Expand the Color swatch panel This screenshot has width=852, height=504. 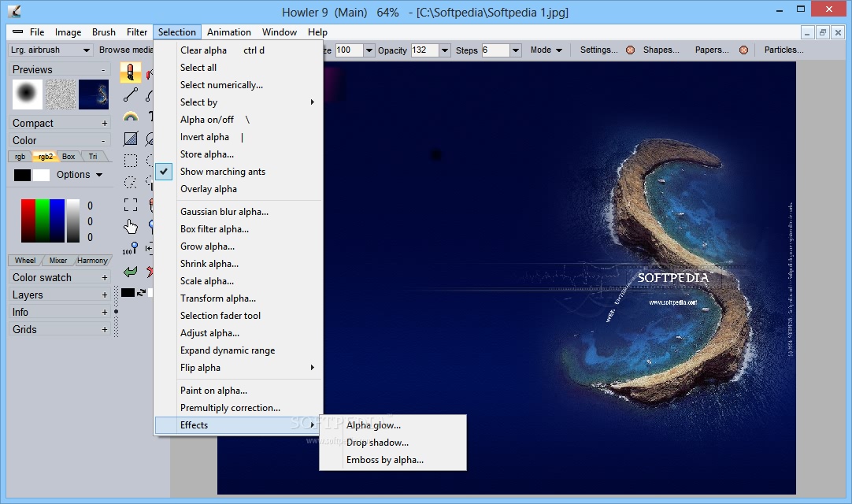point(104,278)
